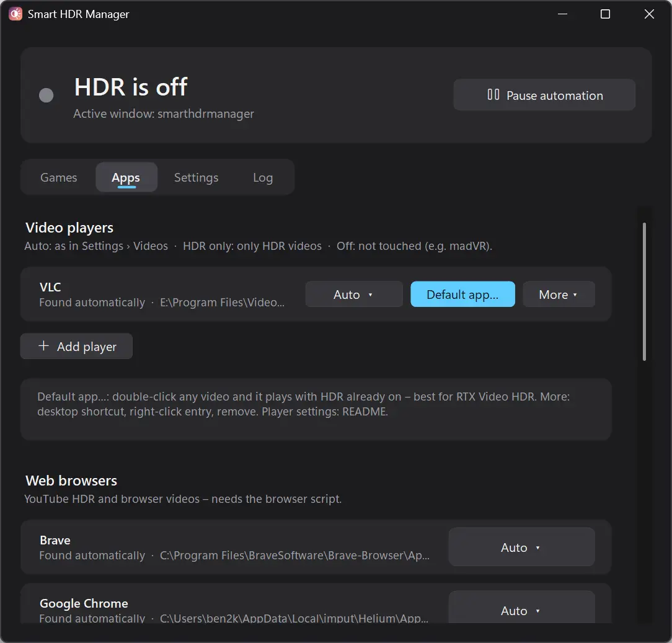Image resolution: width=672 pixels, height=643 pixels.
Task: Click the Chrome path 'C:\Users\ben2k\AppData...'
Action: [294, 618]
